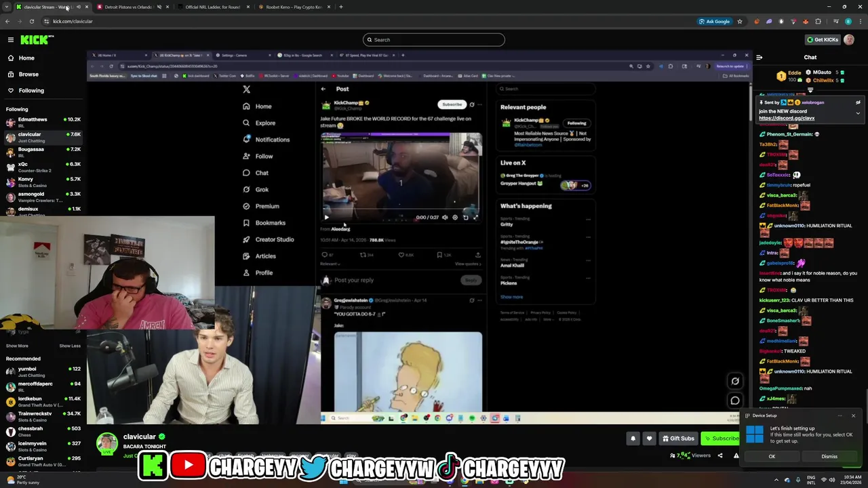Toggle stream notifications bell
Viewport: 868px width, 488px height.
click(633, 439)
